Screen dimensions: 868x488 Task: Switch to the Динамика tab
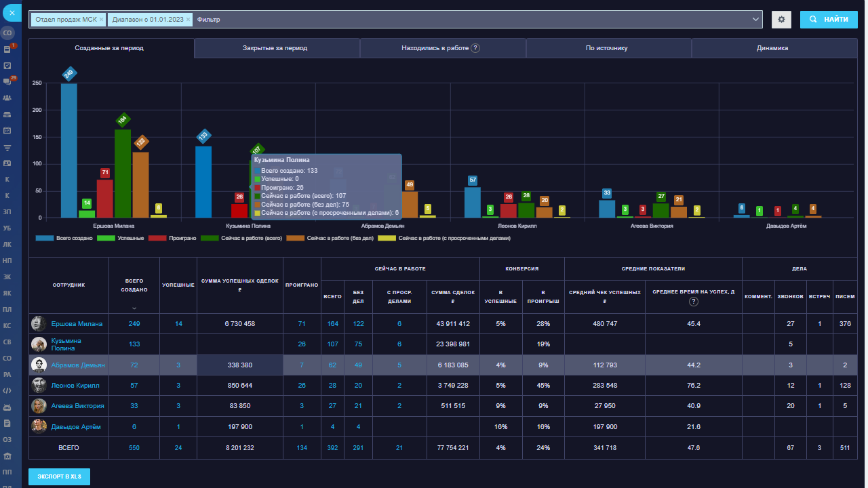[774, 48]
